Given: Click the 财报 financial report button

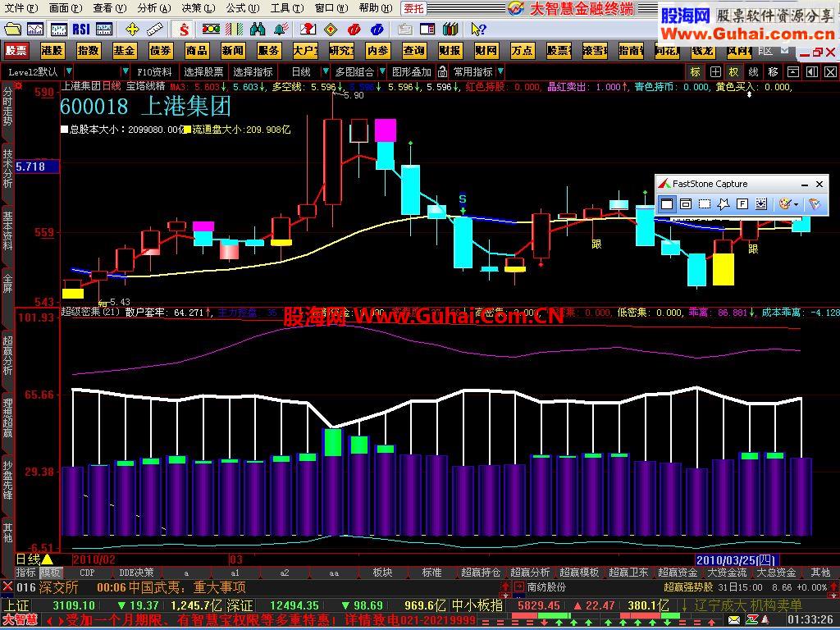Looking at the screenshot, I should [x=450, y=50].
